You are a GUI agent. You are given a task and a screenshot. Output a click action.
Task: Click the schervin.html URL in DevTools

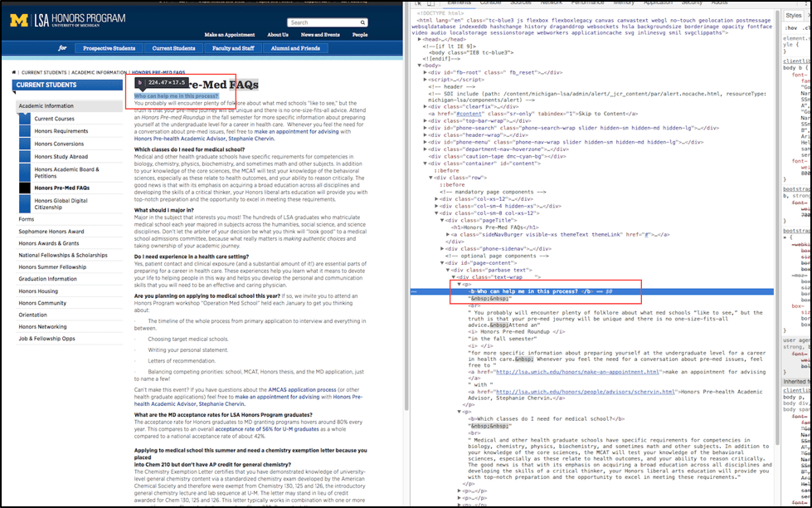click(586, 392)
